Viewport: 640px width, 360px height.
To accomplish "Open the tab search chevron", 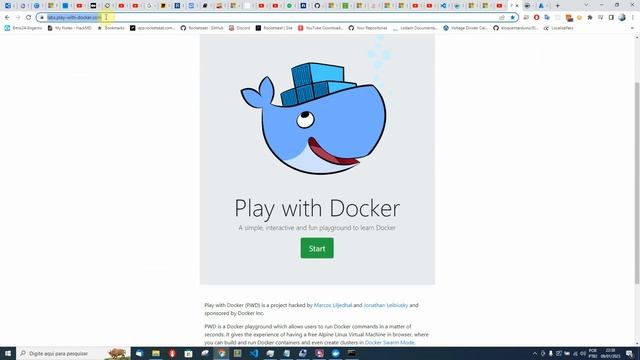I will click(x=586, y=5).
